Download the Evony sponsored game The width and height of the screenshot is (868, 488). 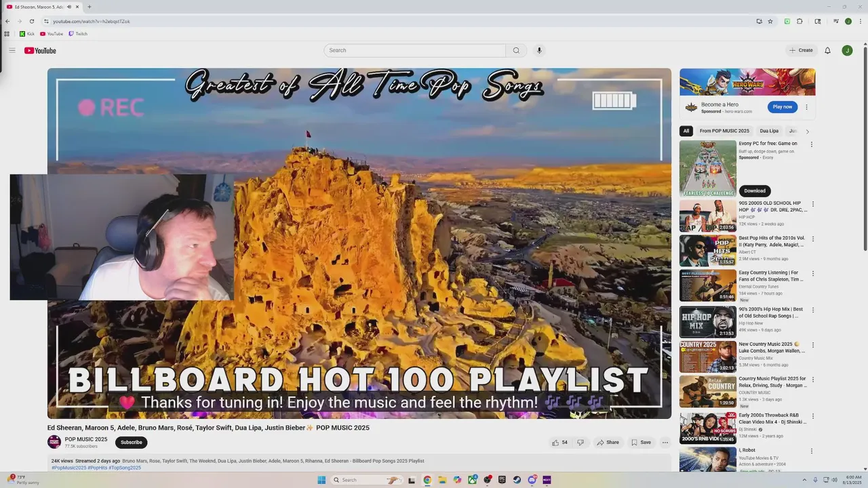point(755,190)
